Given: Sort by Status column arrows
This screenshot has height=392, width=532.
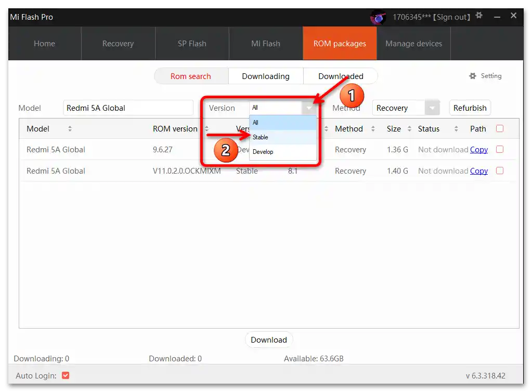Looking at the screenshot, I should click(456, 129).
